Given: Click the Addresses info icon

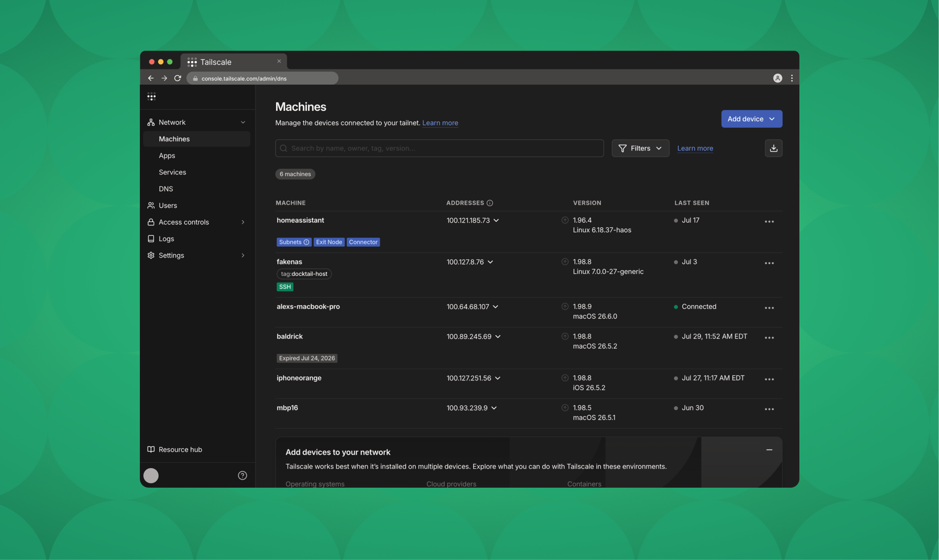Looking at the screenshot, I should 490,203.
